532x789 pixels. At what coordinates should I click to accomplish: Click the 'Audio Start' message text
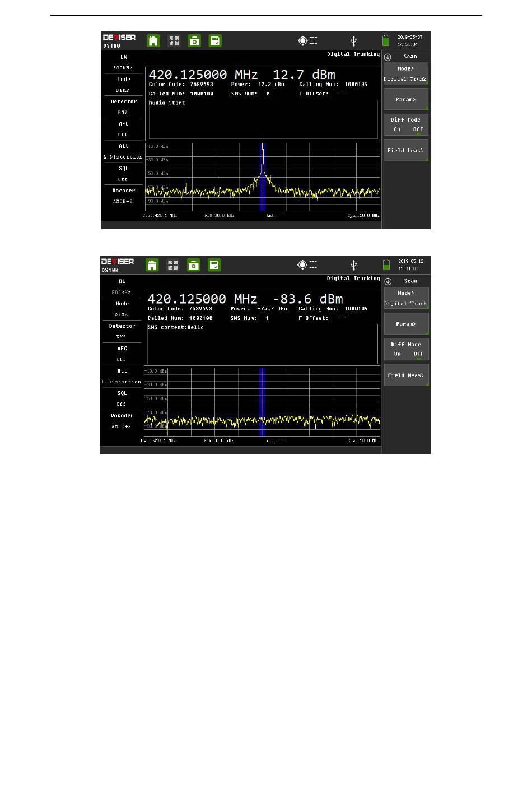[x=167, y=103]
